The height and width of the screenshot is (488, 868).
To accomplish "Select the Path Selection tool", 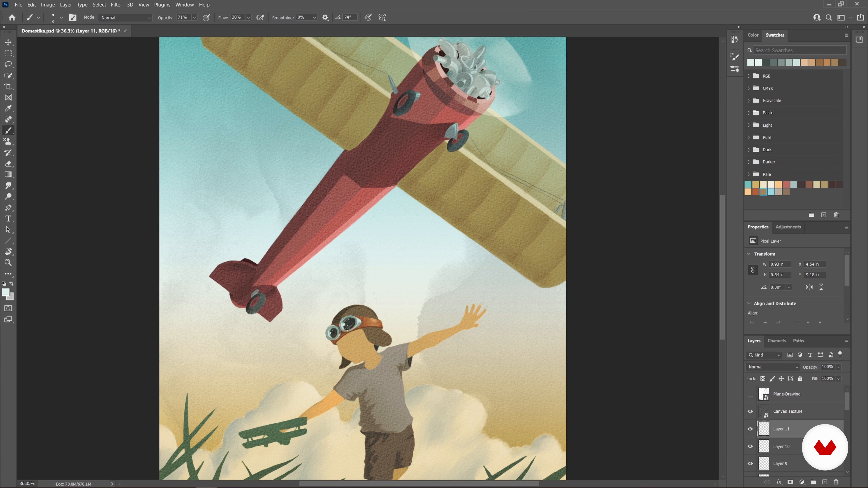I will pyautogui.click(x=8, y=230).
